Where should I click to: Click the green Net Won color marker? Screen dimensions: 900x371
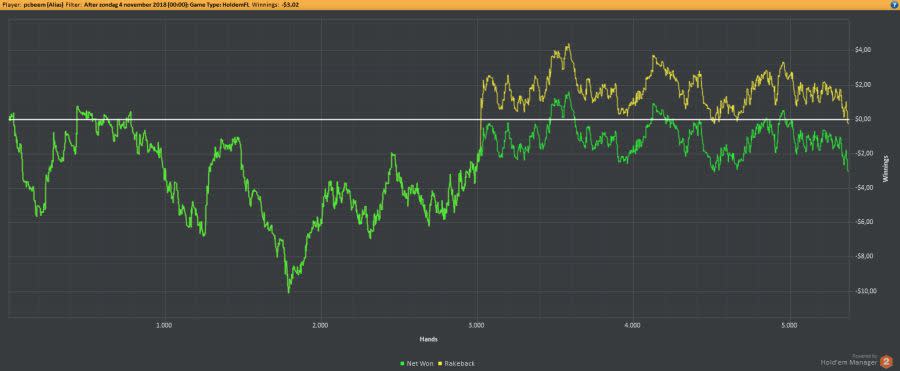tap(401, 364)
